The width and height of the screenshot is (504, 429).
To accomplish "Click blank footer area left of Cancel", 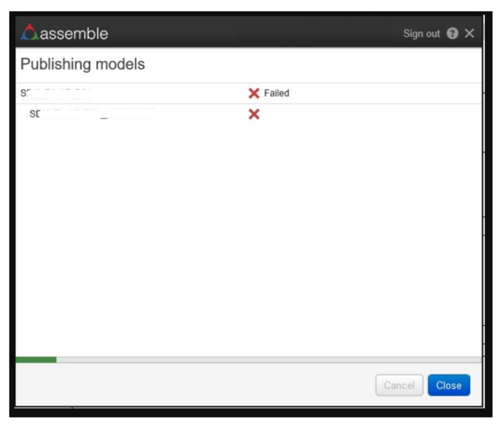I will (195, 385).
